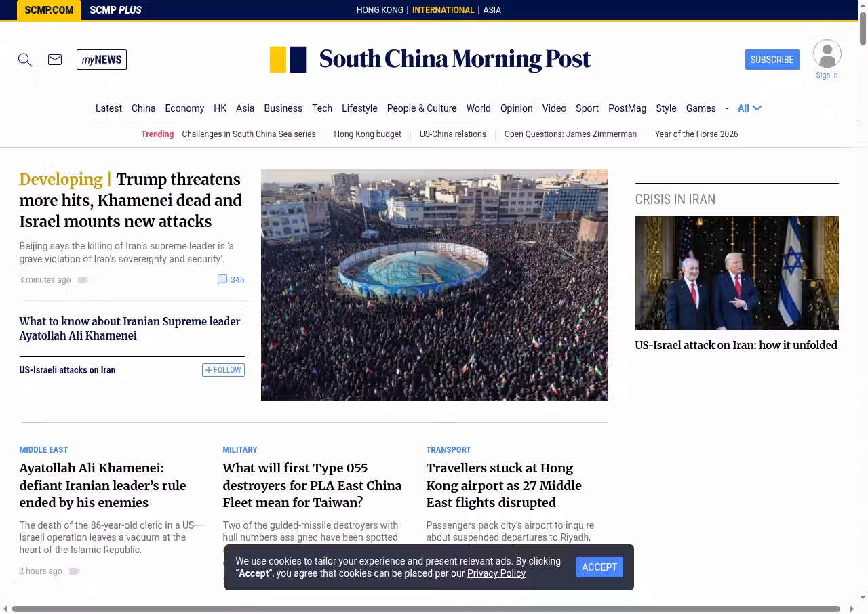Image resolution: width=868 pixels, height=614 pixels.
Task: Click the Trump and Netanyahu thumbnail image
Action: click(x=736, y=272)
